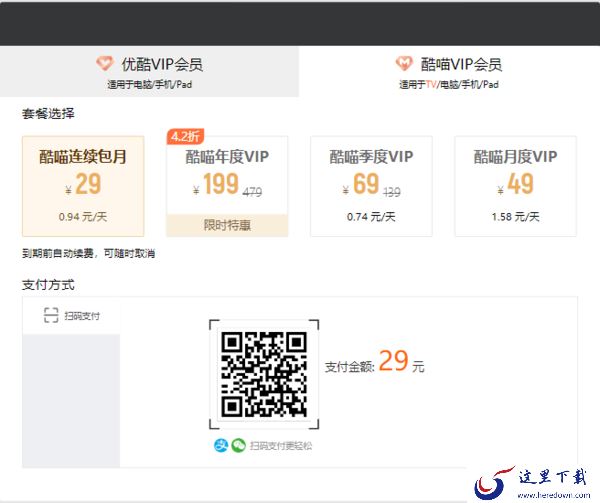The image size is (600, 503).
Task: Click the 优酷VIP diamond heart icon
Action: point(104,63)
